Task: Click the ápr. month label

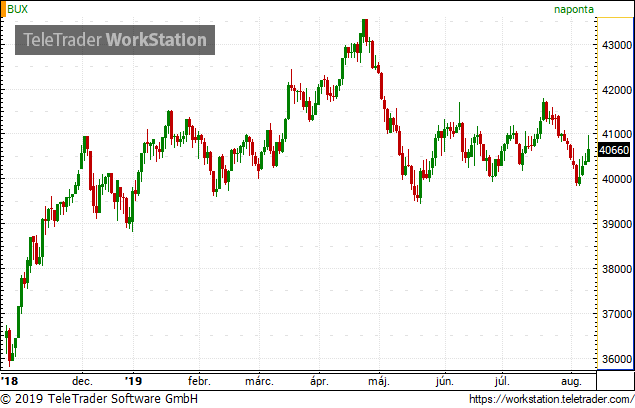Action: click(319, 382)
